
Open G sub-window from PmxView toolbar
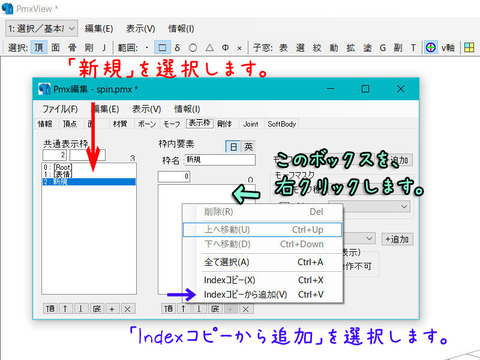pyautogui.click(x=383, y=48)
